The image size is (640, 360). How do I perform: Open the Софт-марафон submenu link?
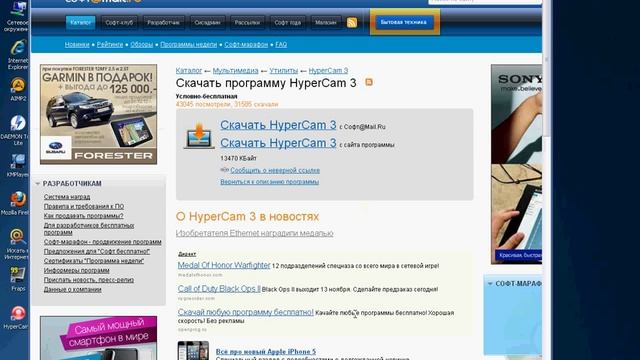click(x=246, y=44)
